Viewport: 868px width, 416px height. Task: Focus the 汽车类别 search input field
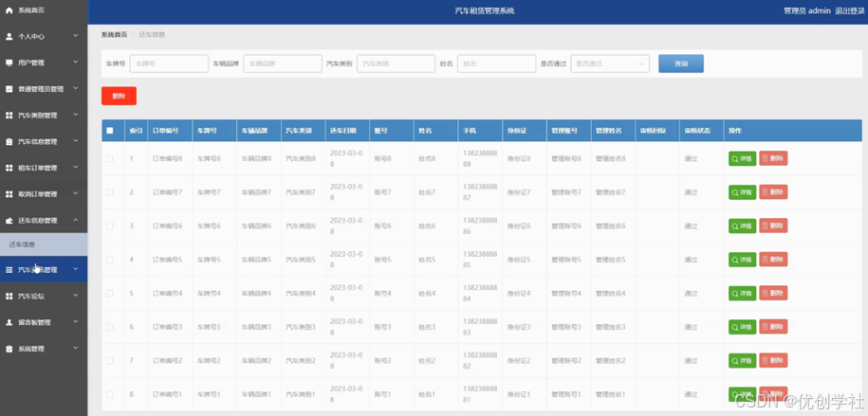(x=396, y=63)
